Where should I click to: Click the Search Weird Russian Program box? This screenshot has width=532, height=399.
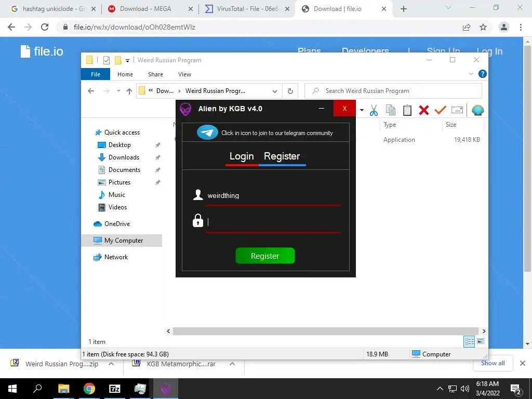click(393, 91)
